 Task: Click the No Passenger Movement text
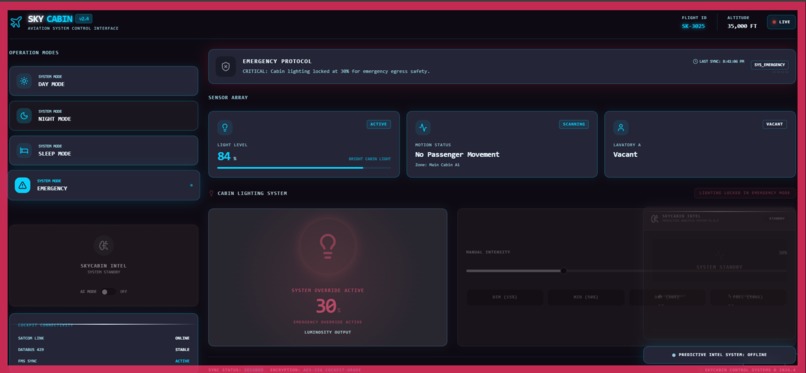coord(457,155)
